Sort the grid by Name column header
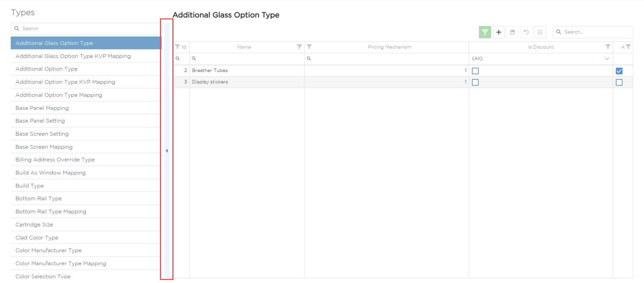 click(244, 47)
